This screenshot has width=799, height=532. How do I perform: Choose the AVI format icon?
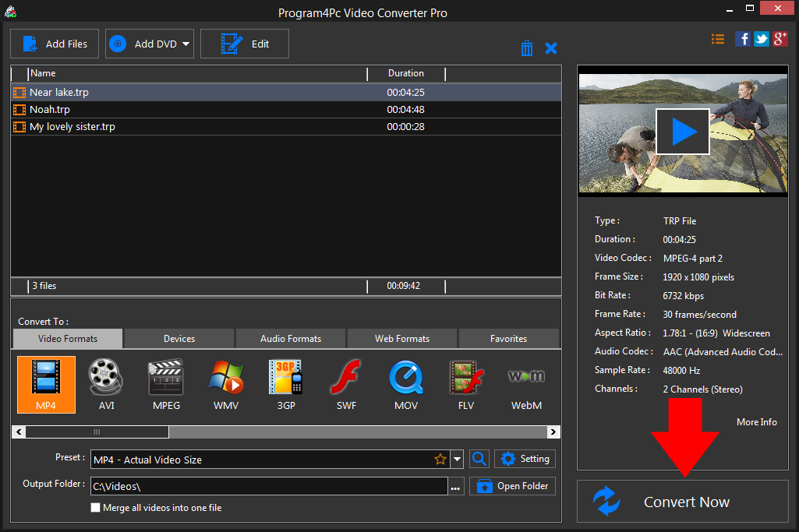point(105,384)
